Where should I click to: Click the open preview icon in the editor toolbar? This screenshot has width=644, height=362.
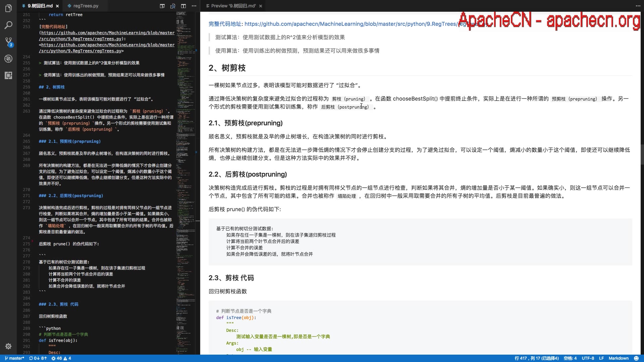[162, 6]
